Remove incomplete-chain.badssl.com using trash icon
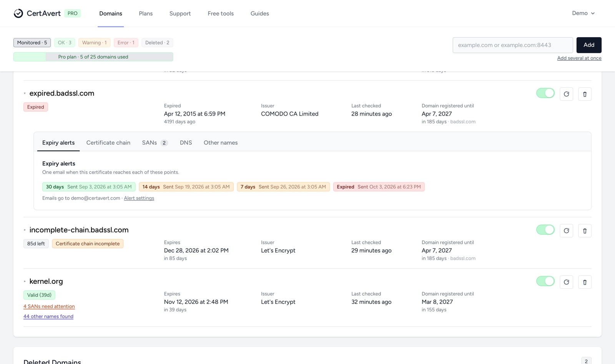Screen dimensions: 615x364 (585, 231)
